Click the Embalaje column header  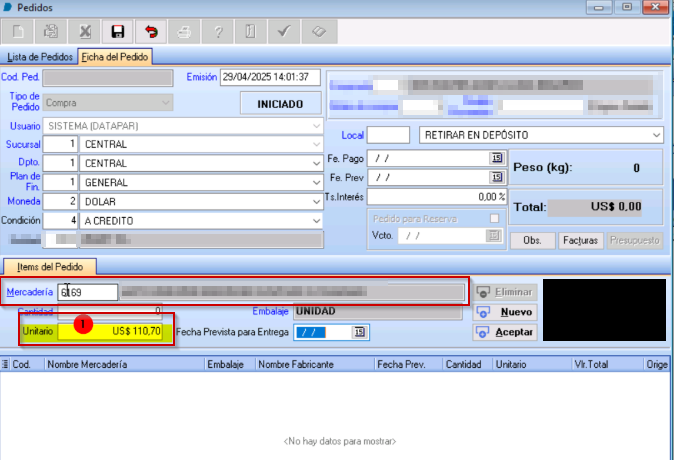pos(230,364)
